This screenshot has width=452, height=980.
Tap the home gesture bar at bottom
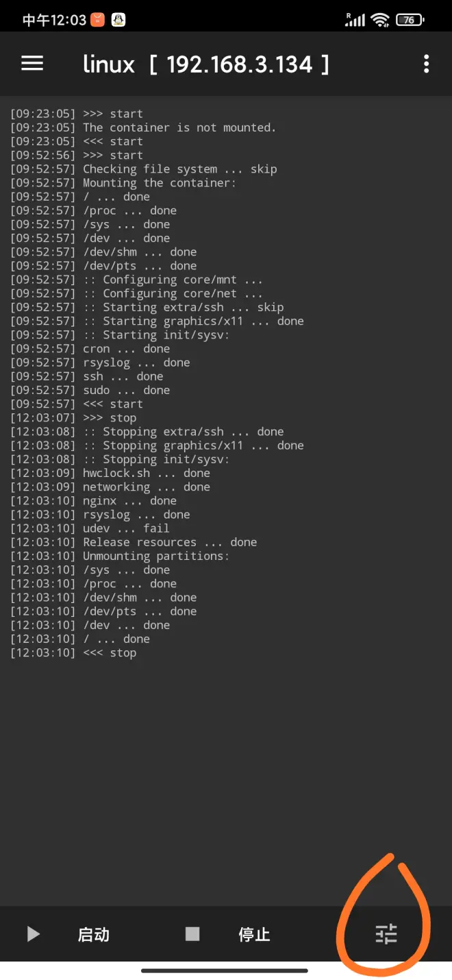(x=225, y=970)
